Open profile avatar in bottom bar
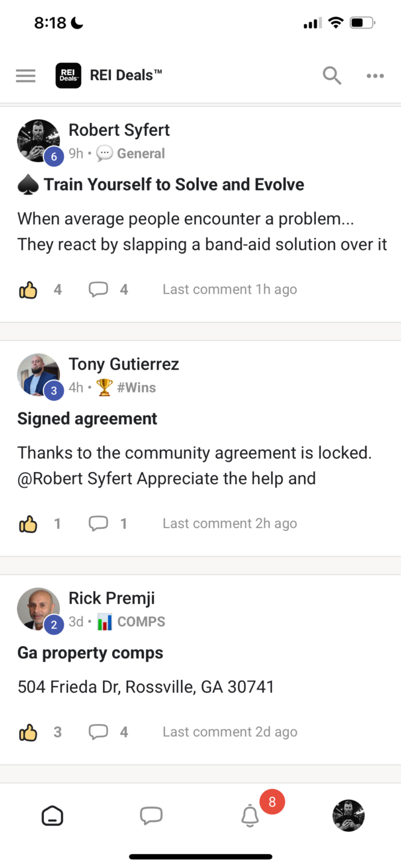 (349, 816)
